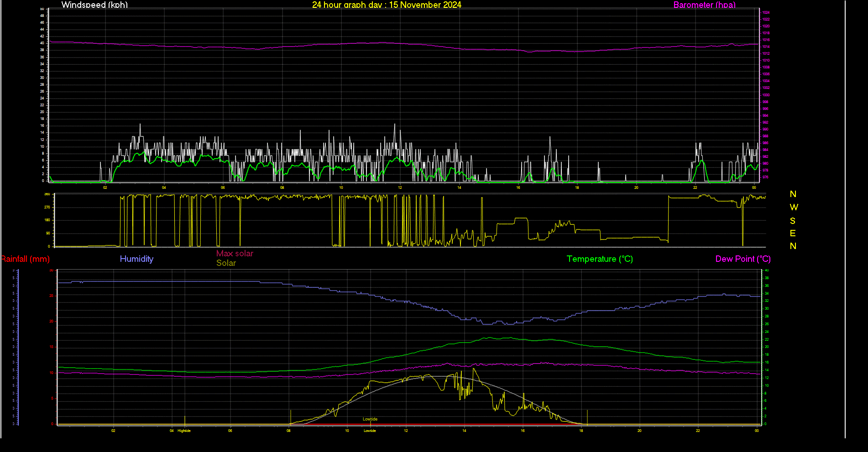Click the 'Windspeed (kph)' graph title
This screenshot has width=868, height=452.
coord(94,5)
